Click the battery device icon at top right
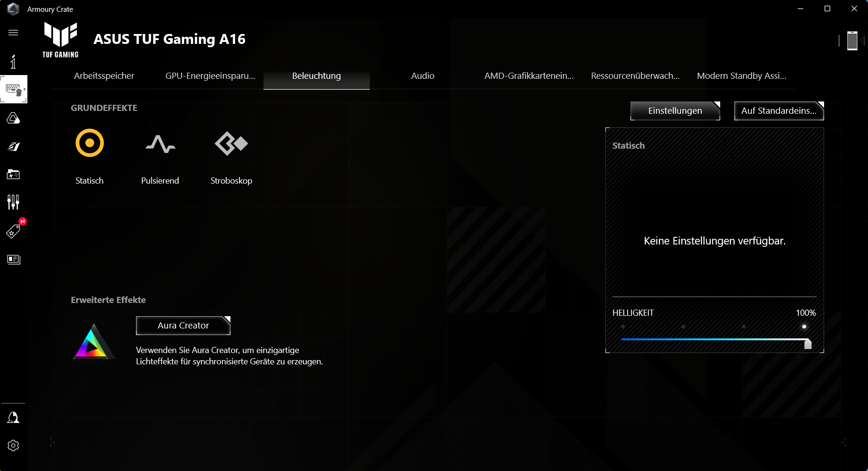This screenshot has height=471, width=868. point(852,41)
